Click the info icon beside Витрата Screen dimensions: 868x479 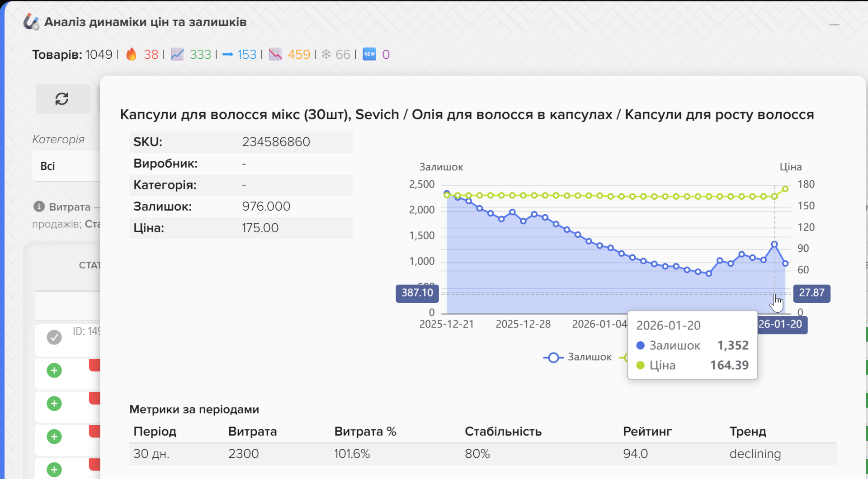coord(39,207)
